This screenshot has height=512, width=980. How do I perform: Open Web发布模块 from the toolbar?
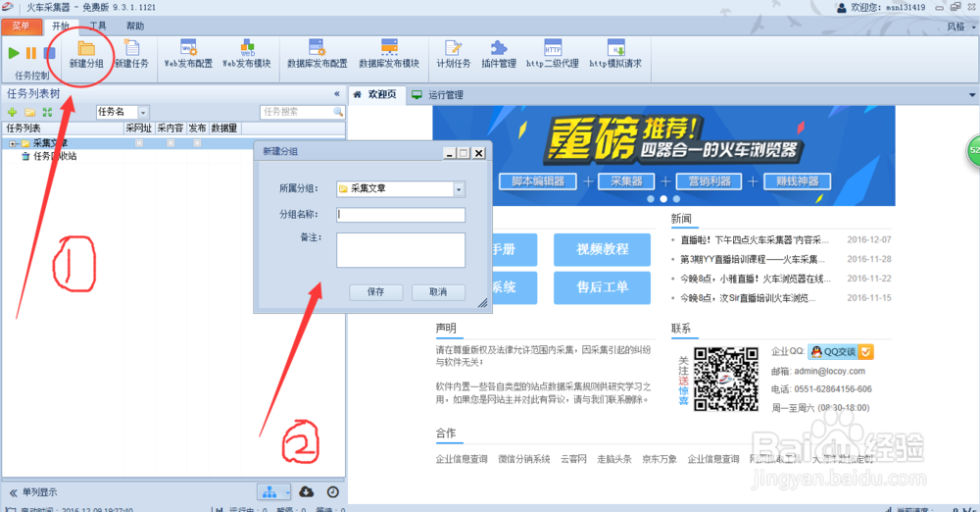click(x=247, y=55)
